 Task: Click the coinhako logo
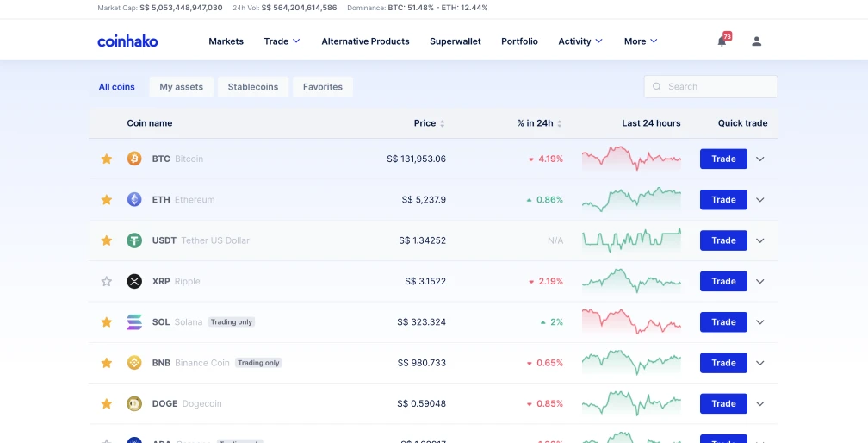(127, 41)
